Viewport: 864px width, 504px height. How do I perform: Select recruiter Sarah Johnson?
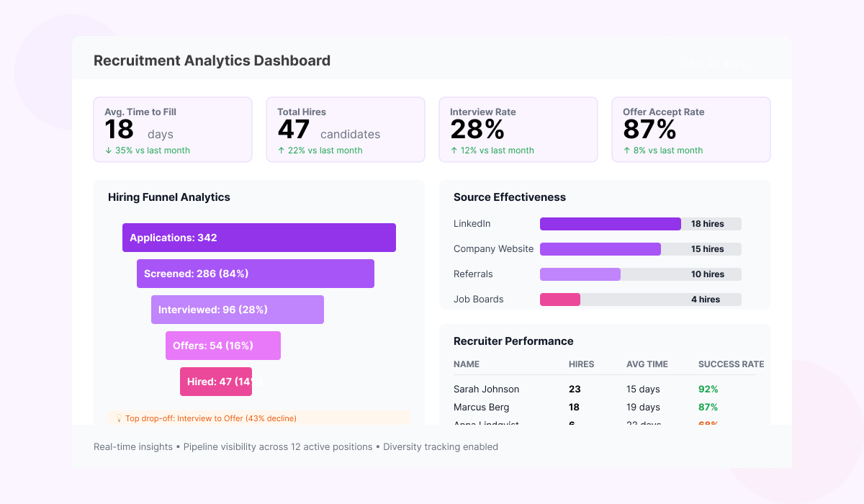486,390
